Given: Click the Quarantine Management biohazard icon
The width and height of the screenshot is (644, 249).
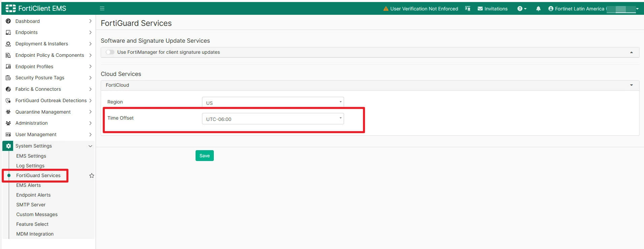Looking at the screenshot, I should click(x=8, y=112).
